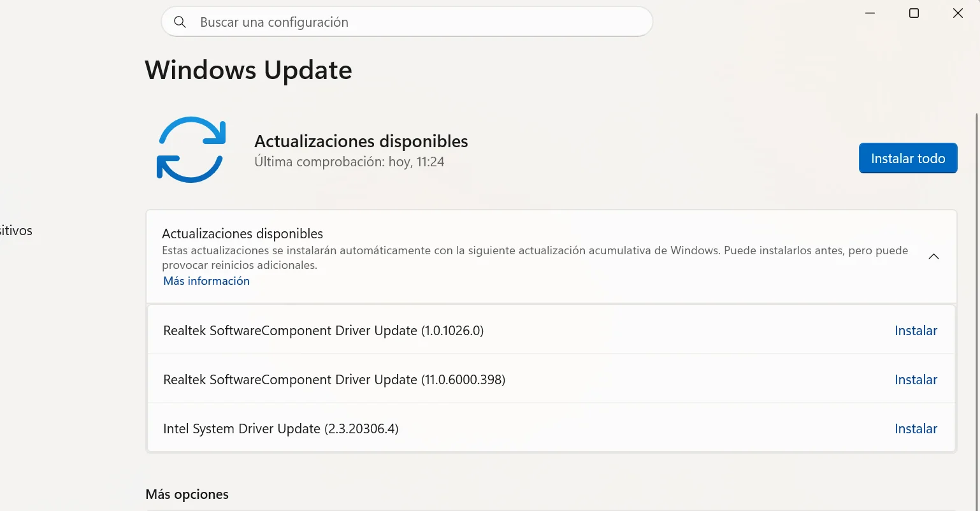This screenshot has width=980, height=511.
Task: Click the 'Más opciones' section heading
Action: [x=187, y=494]
